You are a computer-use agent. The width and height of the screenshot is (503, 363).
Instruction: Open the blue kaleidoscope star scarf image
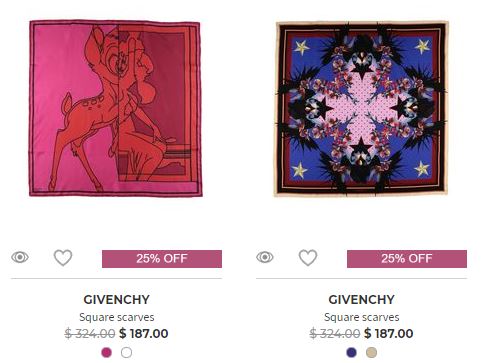click(x=361, y=109)
